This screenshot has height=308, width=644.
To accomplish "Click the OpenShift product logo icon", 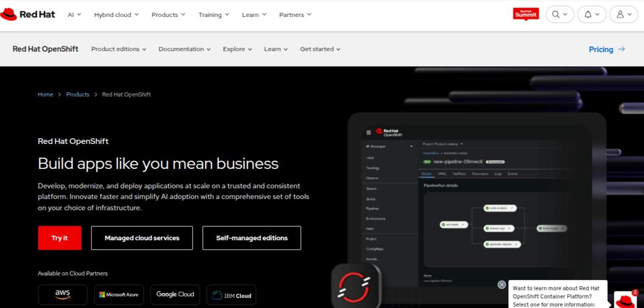I will point(355,286).
